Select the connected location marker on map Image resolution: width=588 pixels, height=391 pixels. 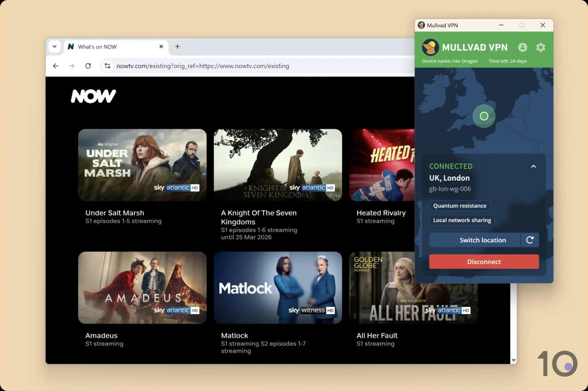coord(484,116)
